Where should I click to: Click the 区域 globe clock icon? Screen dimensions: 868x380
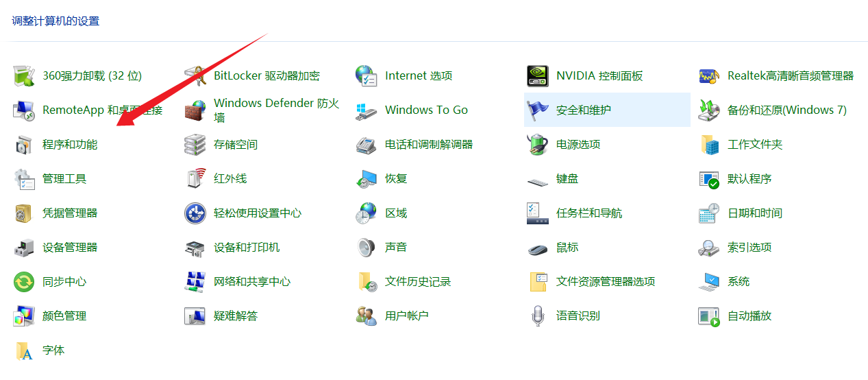(367, 213)
